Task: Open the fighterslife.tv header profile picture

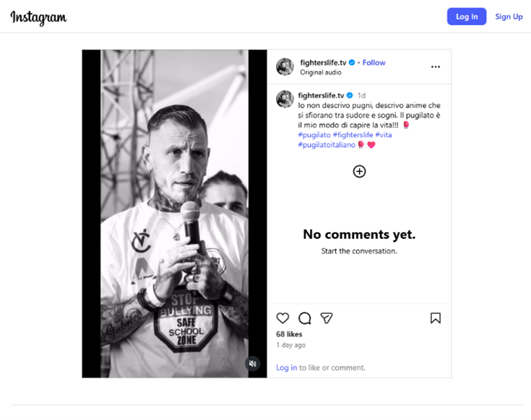Action: click(285, 67)
